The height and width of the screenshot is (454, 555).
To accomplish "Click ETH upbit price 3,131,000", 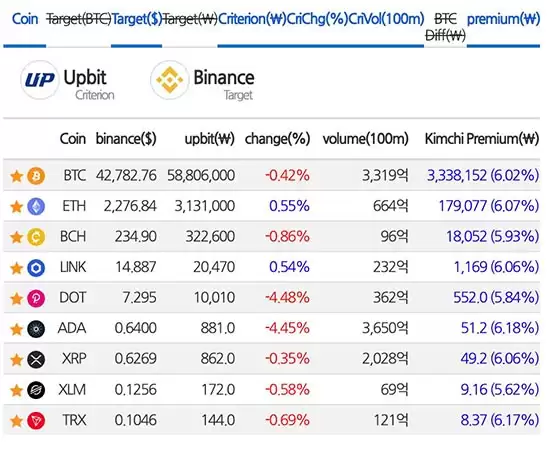I will pyautogui.click(x=205, y=206).
